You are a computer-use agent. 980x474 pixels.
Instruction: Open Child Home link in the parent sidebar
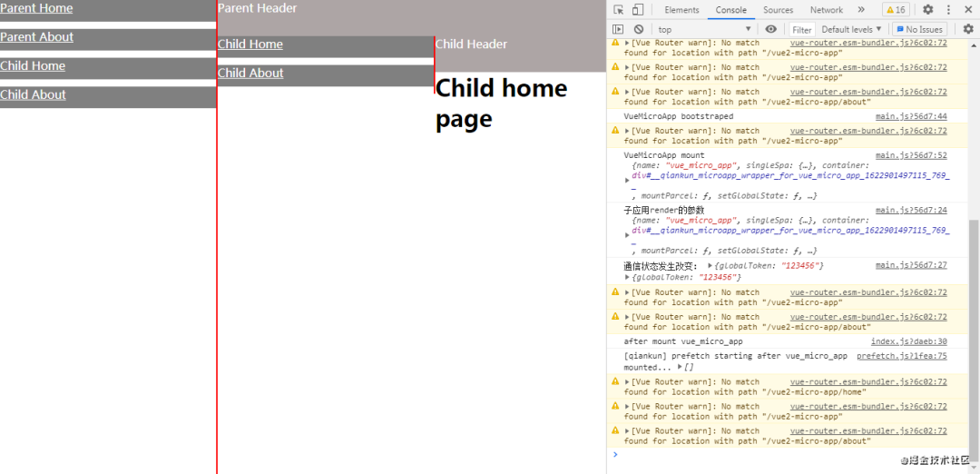[x=33, y=65]
